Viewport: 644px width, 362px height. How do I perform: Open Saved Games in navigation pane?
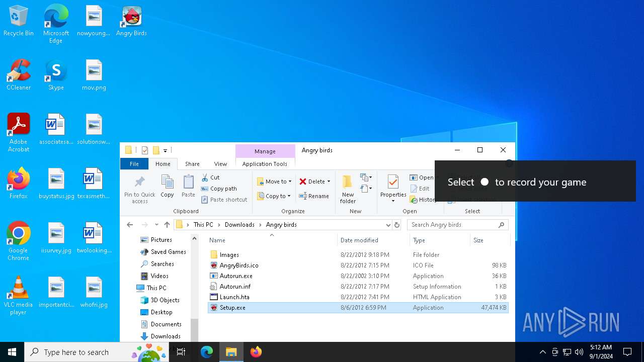point(163,252)
